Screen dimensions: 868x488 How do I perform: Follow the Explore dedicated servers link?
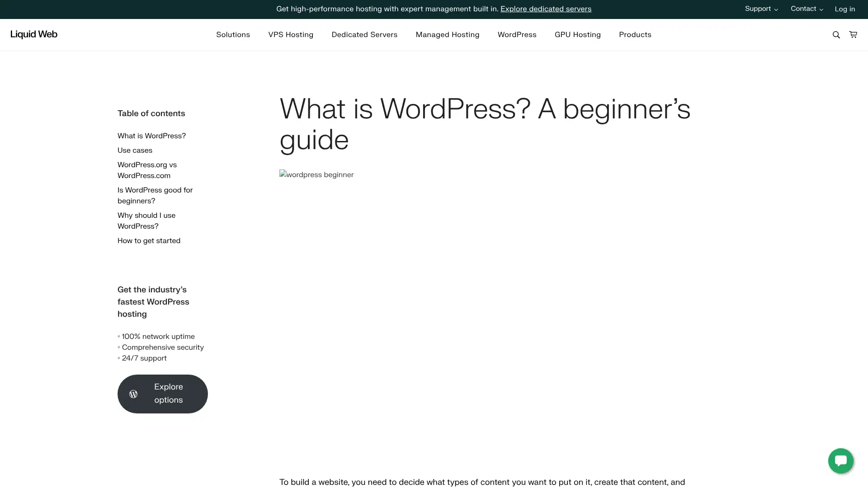click(546, 9)
